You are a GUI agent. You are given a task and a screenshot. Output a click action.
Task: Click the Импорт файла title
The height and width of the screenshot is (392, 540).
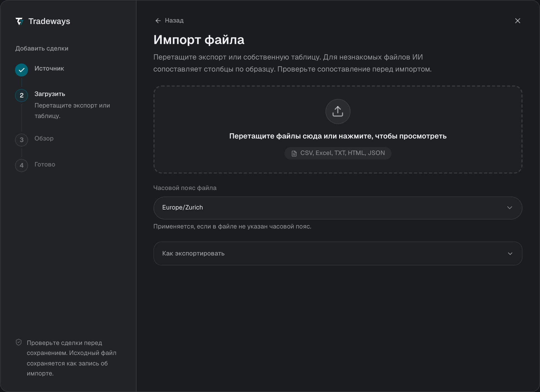[199, 40]
